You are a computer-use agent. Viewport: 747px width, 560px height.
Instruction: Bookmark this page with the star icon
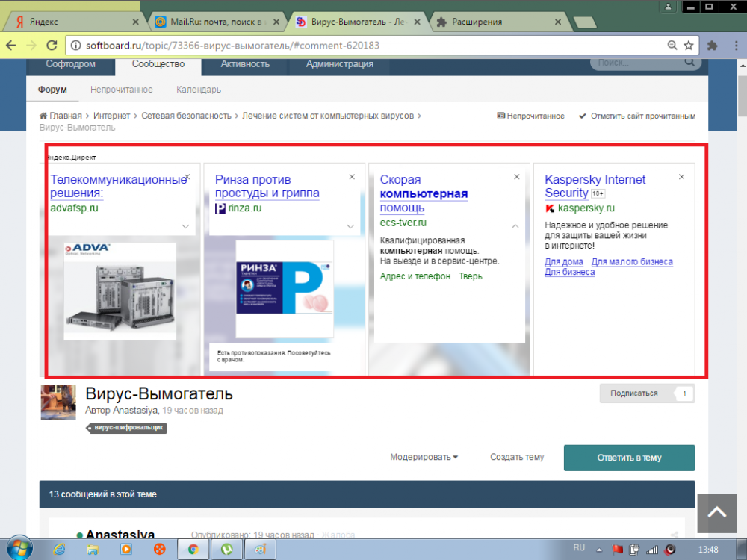pos(689,46)
